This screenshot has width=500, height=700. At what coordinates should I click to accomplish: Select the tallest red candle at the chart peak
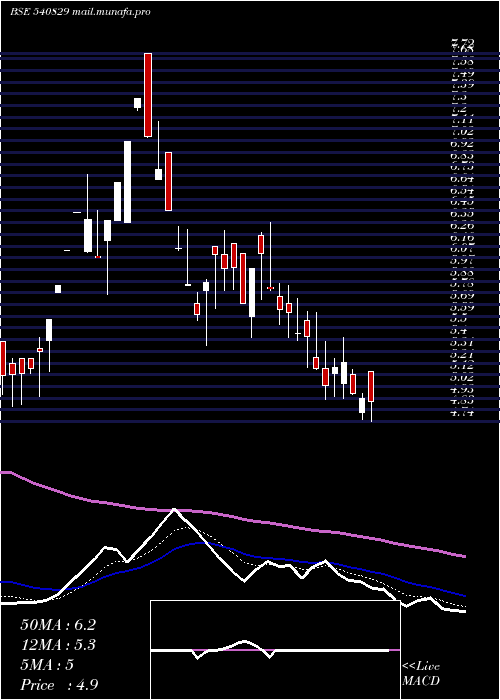[x=148, y=95]
